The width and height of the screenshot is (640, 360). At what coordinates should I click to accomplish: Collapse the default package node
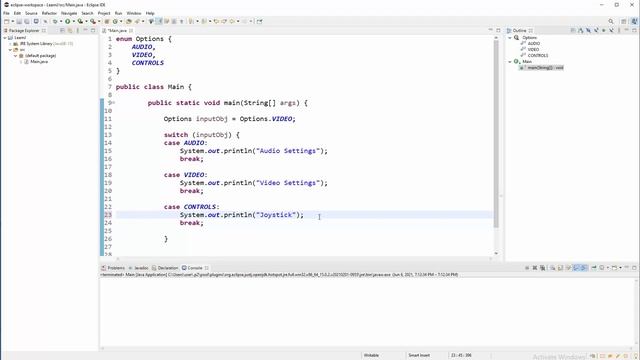tap(16, 56)
